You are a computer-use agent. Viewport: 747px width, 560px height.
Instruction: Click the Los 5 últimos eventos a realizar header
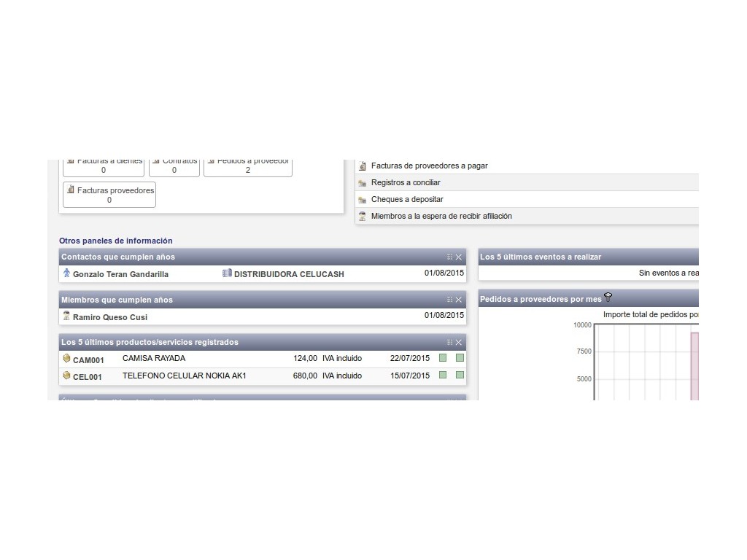589,257
